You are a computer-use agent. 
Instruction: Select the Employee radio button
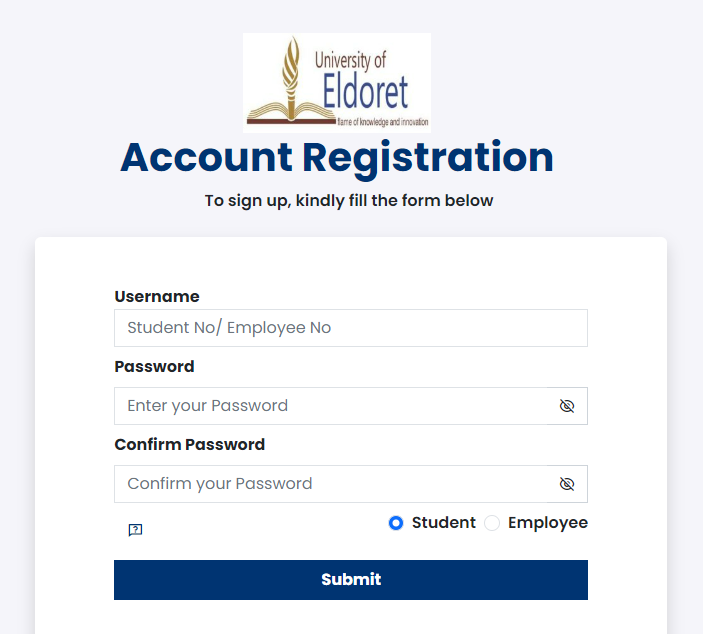point(492,523)
